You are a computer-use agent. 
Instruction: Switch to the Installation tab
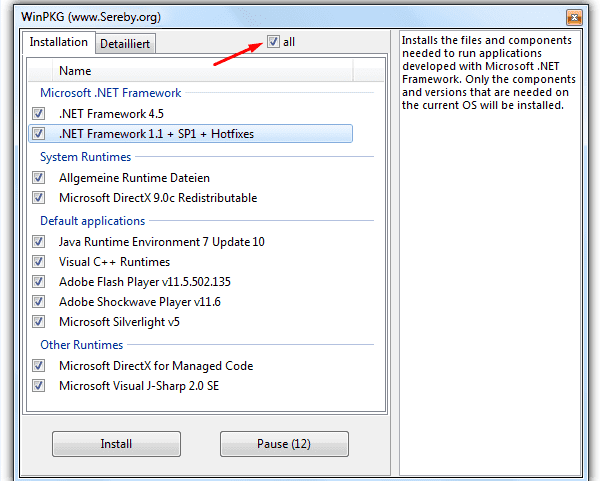(59, 42)
